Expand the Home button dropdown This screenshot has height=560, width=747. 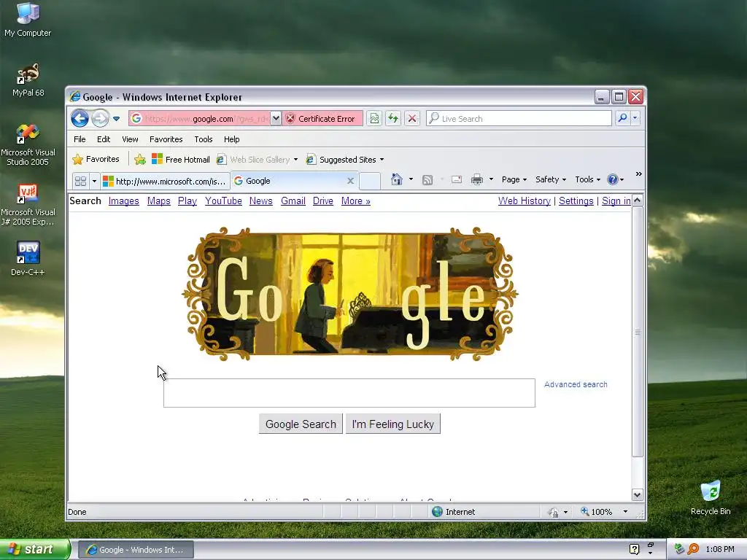click(x=411, y=179)
